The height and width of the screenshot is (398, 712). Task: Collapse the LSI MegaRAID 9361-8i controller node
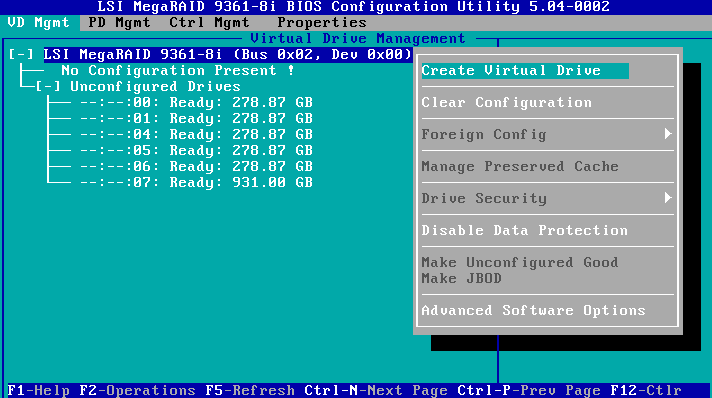pyautogui.click(x=21, y=55)
